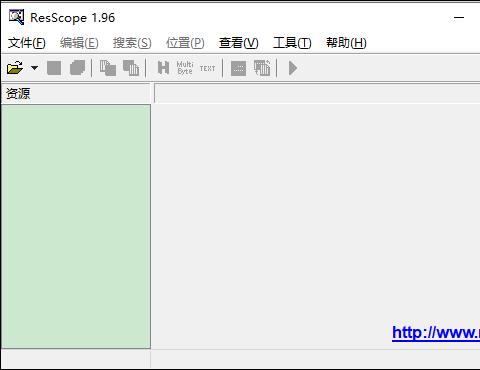Open the 搜索(S) menu
Image resolution: width=480 pixels, height=370 pixels.
[132, 43]
